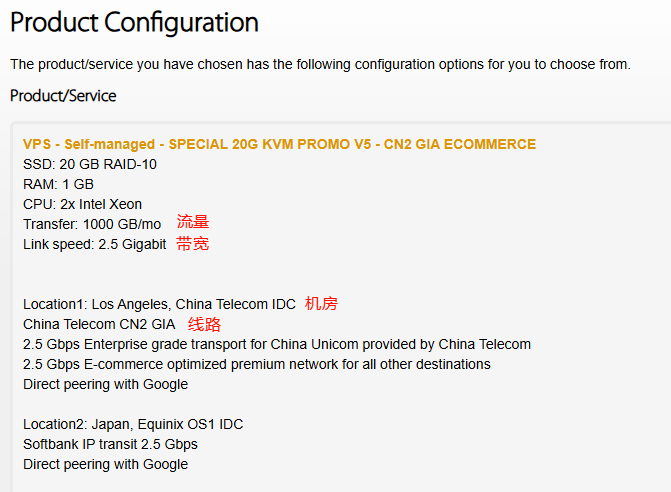
Task: Select the China Telecom CN2 GIA text
Action: [99, 324]
